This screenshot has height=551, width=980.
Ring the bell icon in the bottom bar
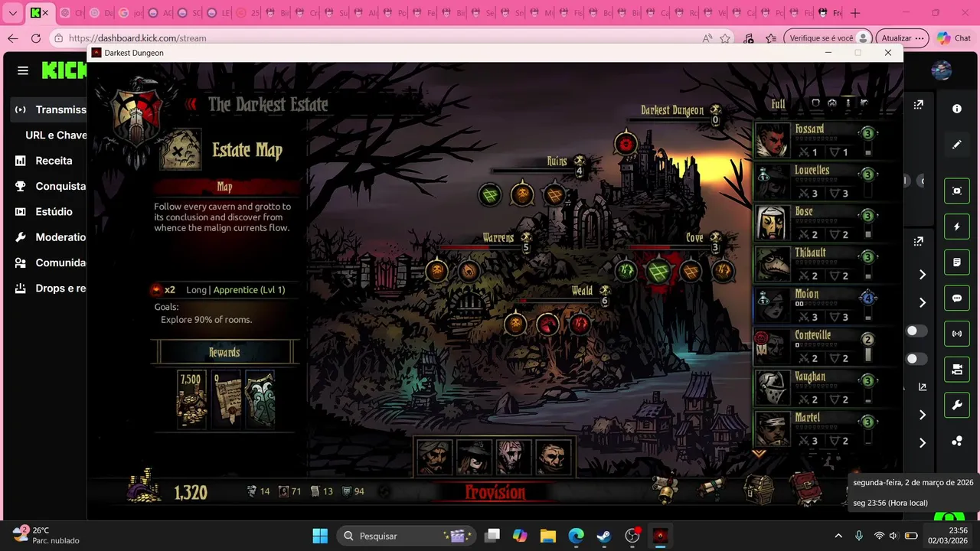(665, 490)
